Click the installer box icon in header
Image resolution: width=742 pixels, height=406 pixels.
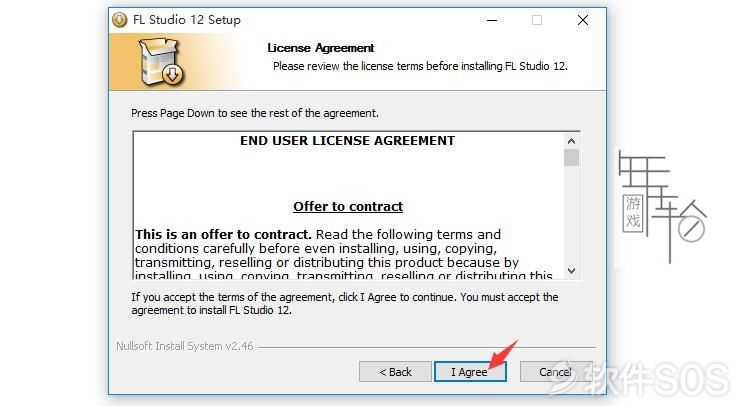tap(161, 62)
